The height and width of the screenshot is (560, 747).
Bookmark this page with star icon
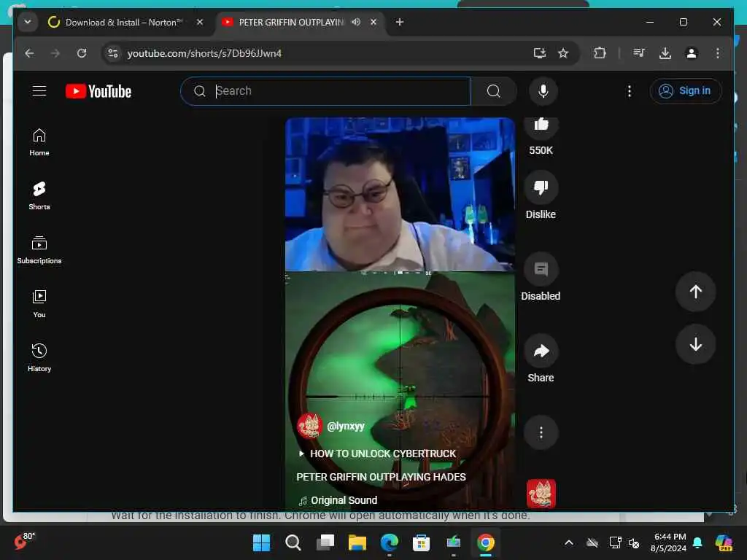[x=563, y=52]
